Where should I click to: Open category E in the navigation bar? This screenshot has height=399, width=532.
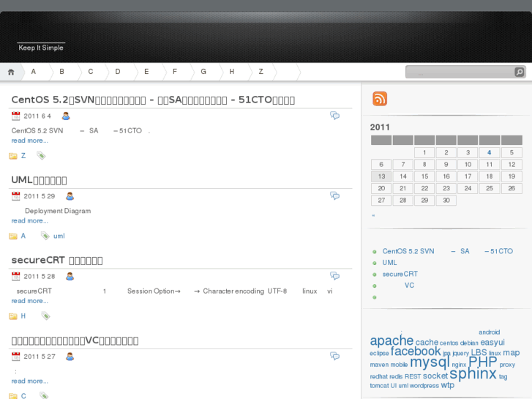(x=146, y=72)
